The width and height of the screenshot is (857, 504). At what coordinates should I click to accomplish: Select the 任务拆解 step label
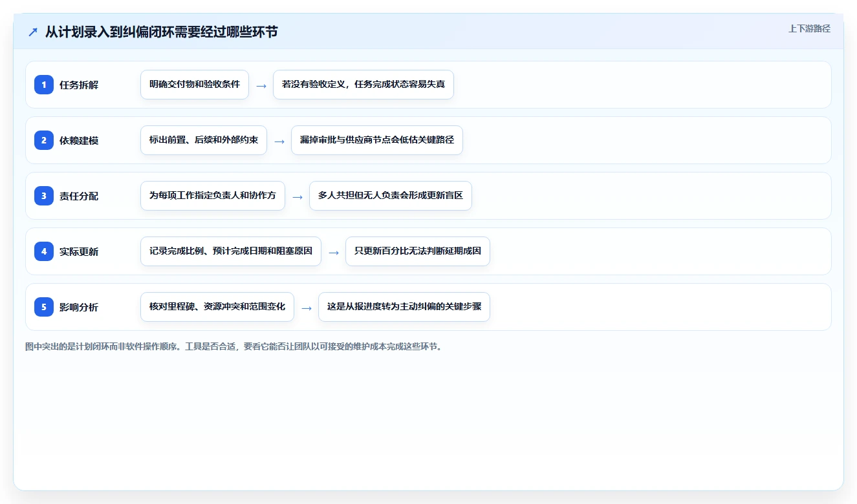[79, 85]
